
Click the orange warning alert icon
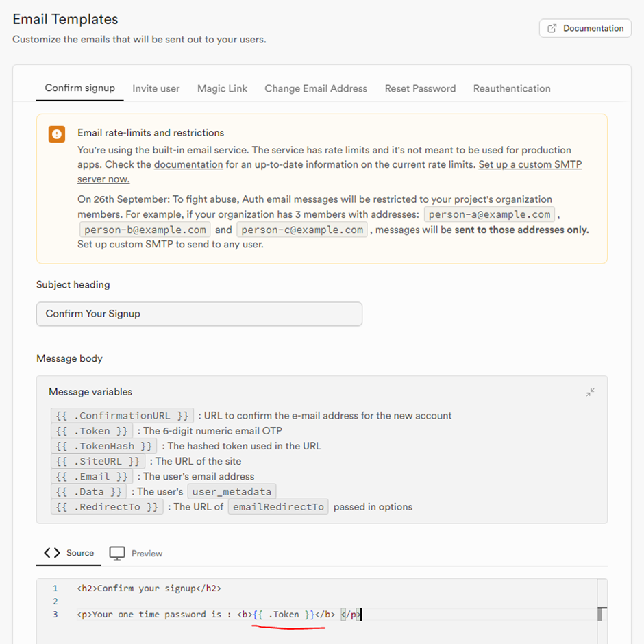pos(57,134)
